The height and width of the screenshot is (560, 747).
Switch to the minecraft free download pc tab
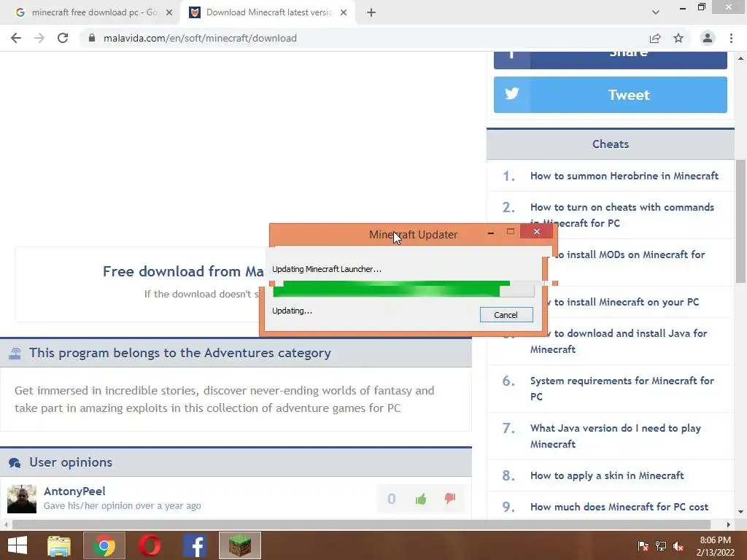point(90,13)
